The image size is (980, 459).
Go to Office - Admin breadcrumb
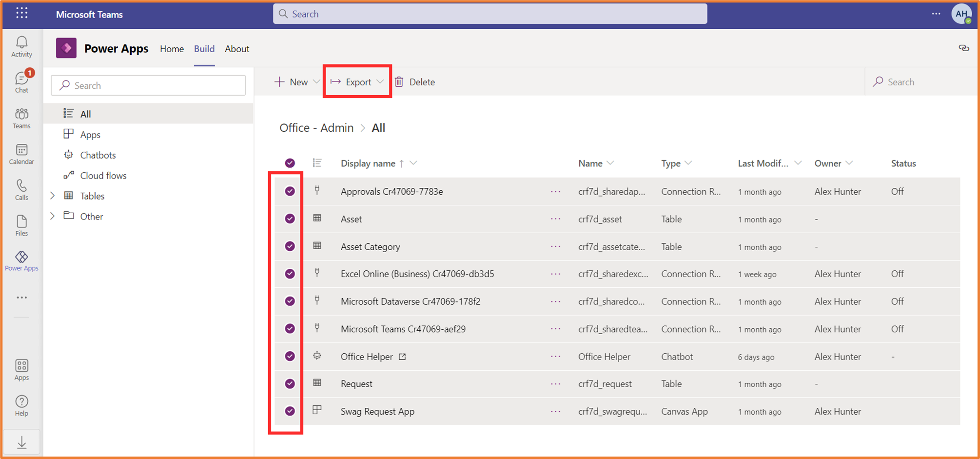316,128
